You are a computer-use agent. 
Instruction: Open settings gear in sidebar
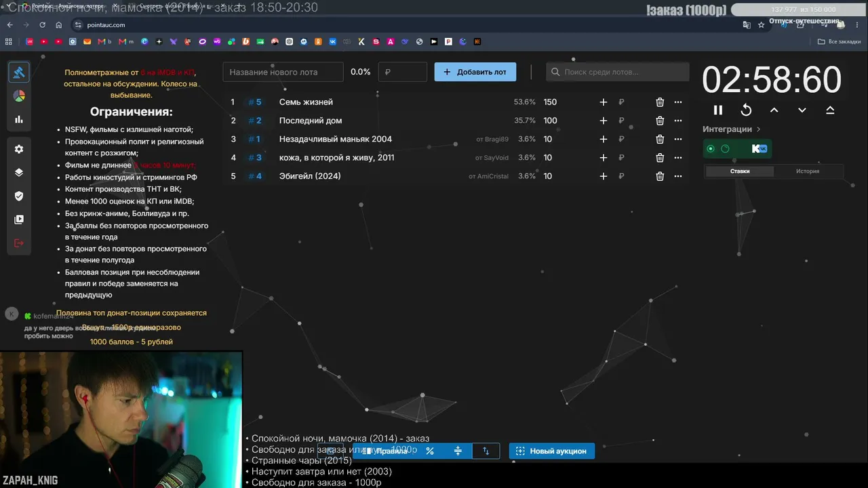click(x=19, y=149)
